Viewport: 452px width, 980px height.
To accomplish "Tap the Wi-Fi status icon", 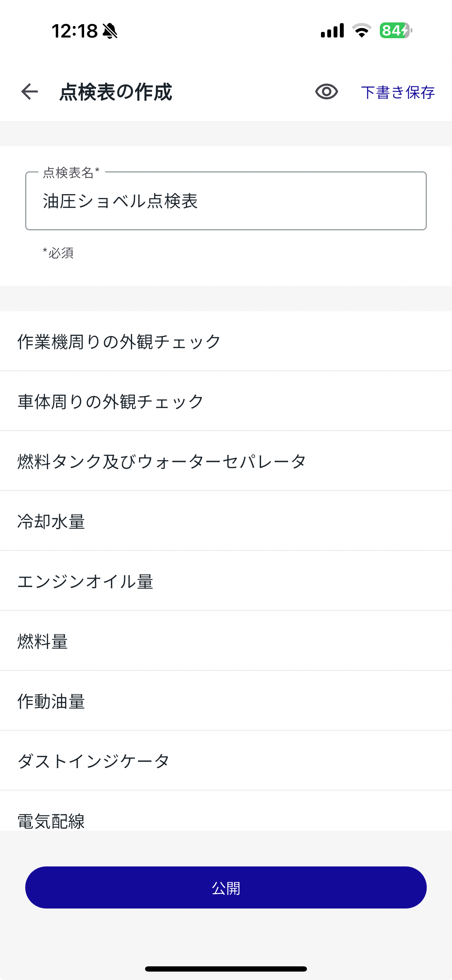I will click(362, 30).
